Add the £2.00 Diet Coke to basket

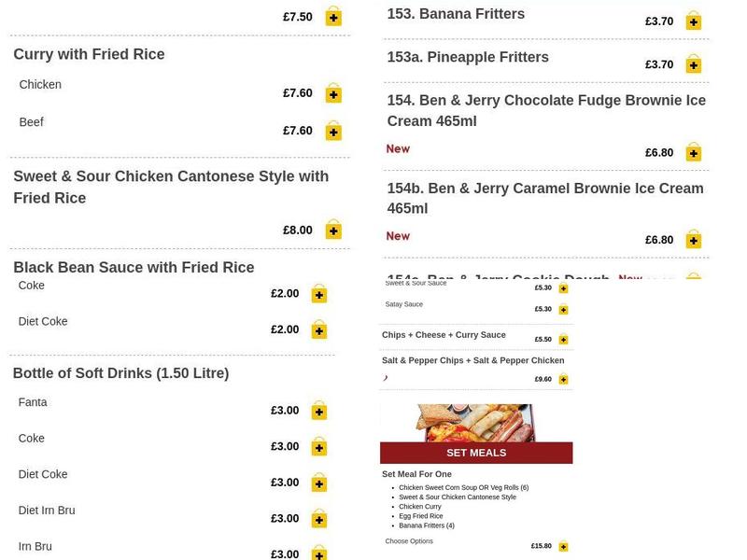[x=319, y=329]
